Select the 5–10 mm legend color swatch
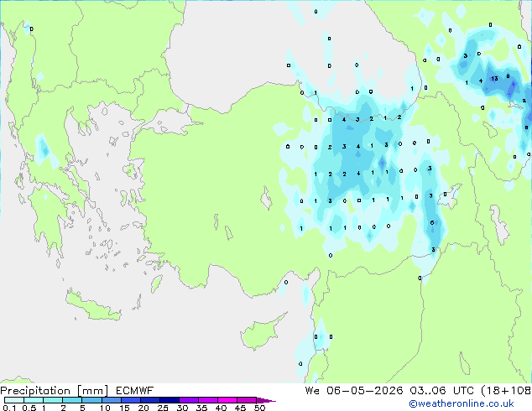The width and height of the screenshot is (532, 411). tap(91, 400)
